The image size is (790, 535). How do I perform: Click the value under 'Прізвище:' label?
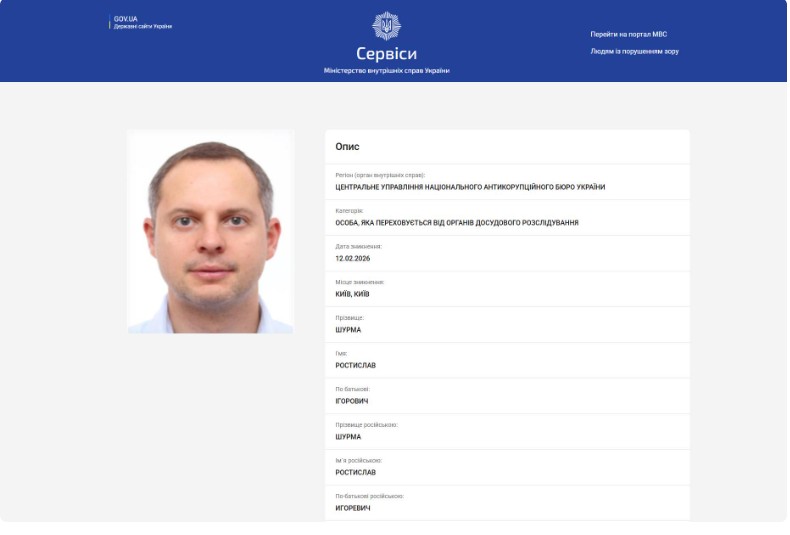point(348,330)
